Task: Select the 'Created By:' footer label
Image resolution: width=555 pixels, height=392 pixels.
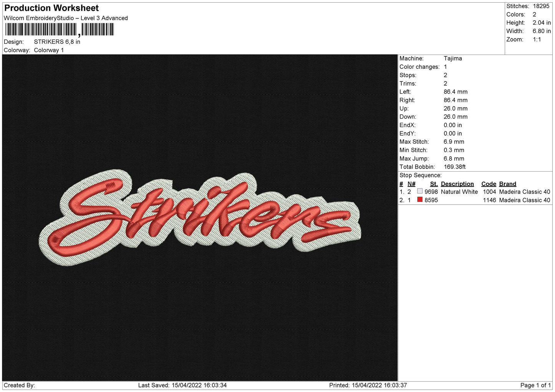Action: 19,385
